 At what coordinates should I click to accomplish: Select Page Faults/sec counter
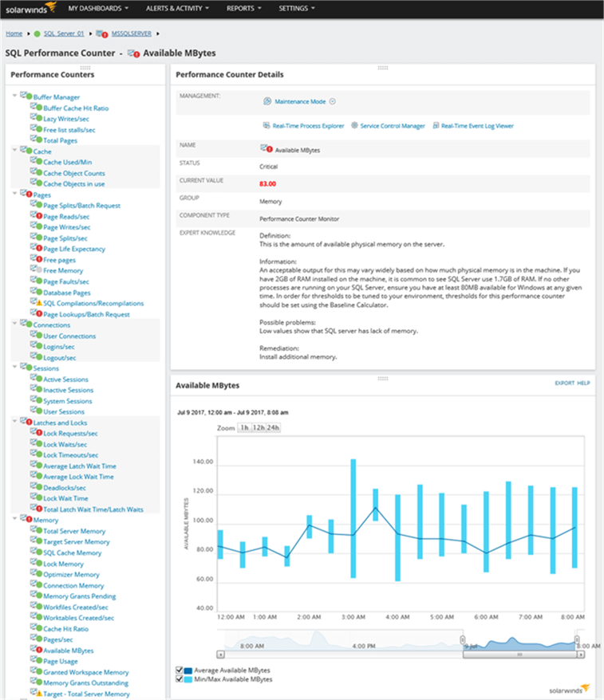pos(66,281)
